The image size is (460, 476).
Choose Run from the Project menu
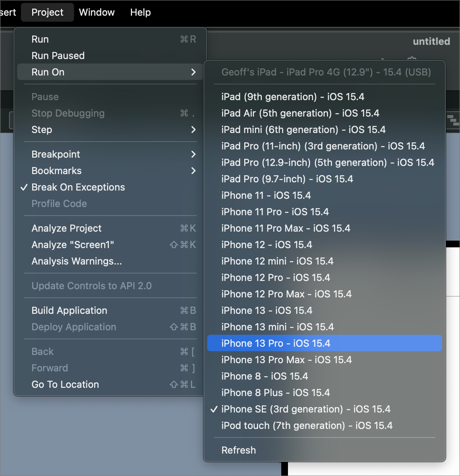[40, 39]
